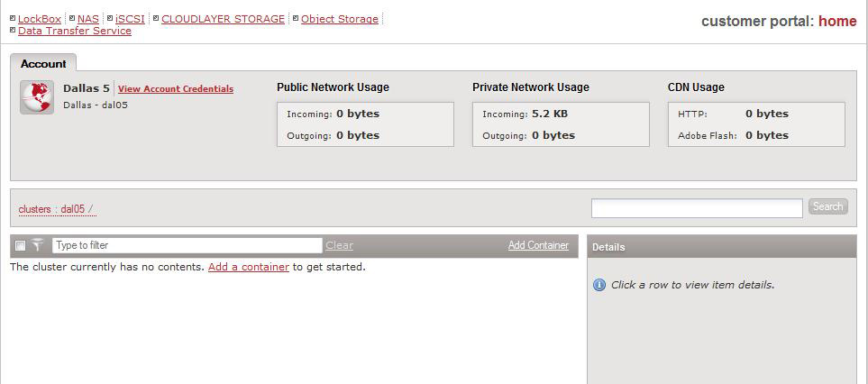Click the Dallas - dal05 location text

pyautogui.click(x=96, y=105)
